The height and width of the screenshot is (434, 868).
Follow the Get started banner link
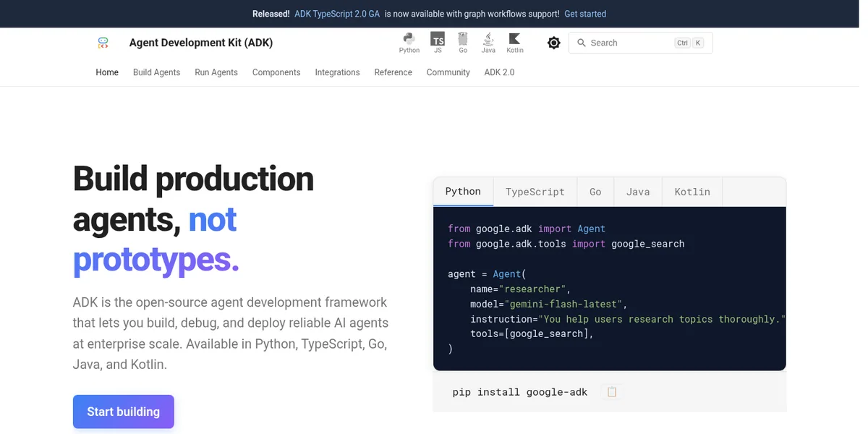coord(585,14)
